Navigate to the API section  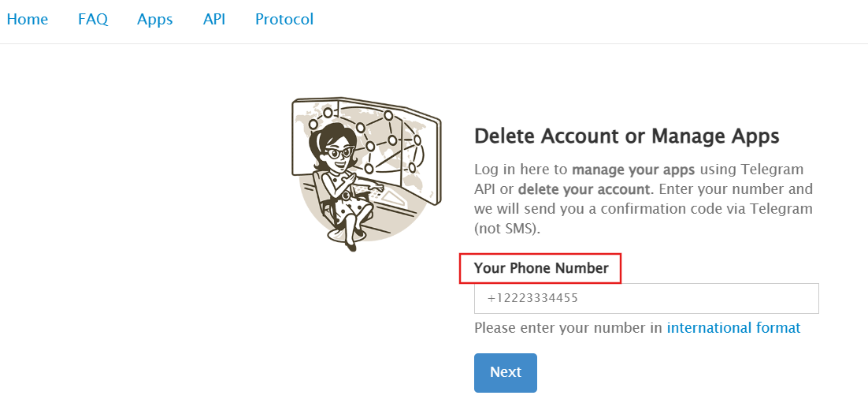tap(214, 20)
